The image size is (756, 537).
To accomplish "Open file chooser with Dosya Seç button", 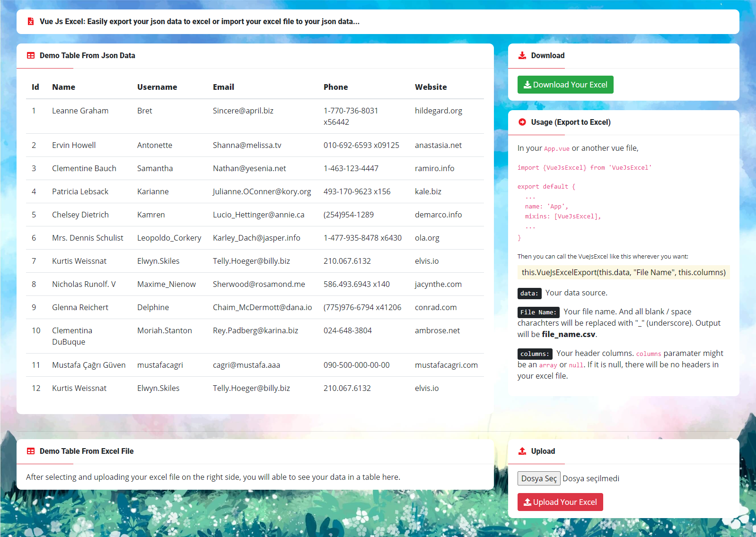I will 539,478.
